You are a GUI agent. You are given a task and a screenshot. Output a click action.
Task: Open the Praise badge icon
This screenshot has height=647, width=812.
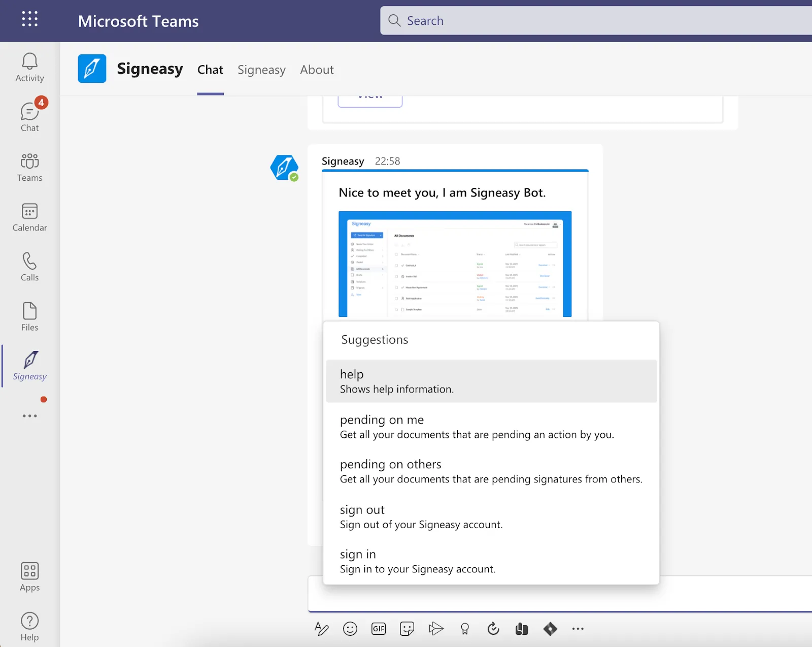464,629
